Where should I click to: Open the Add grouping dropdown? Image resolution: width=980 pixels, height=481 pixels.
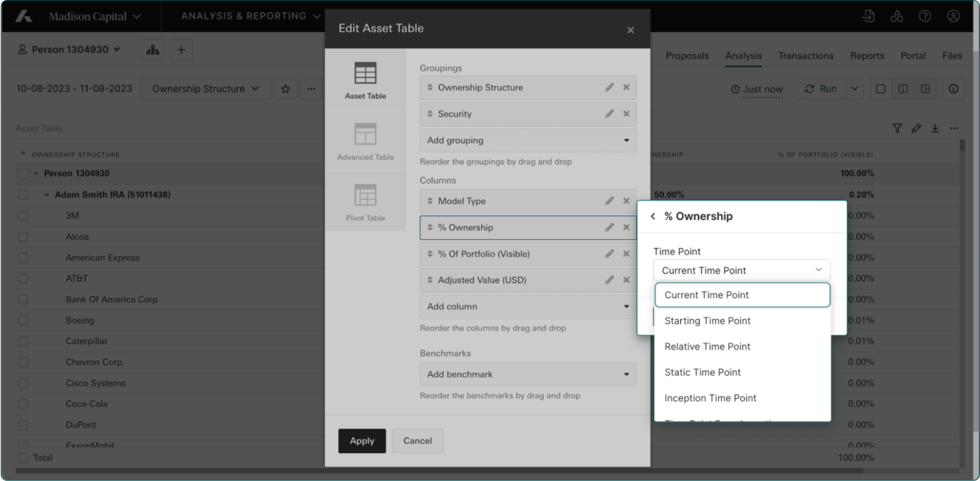point(528,141)
